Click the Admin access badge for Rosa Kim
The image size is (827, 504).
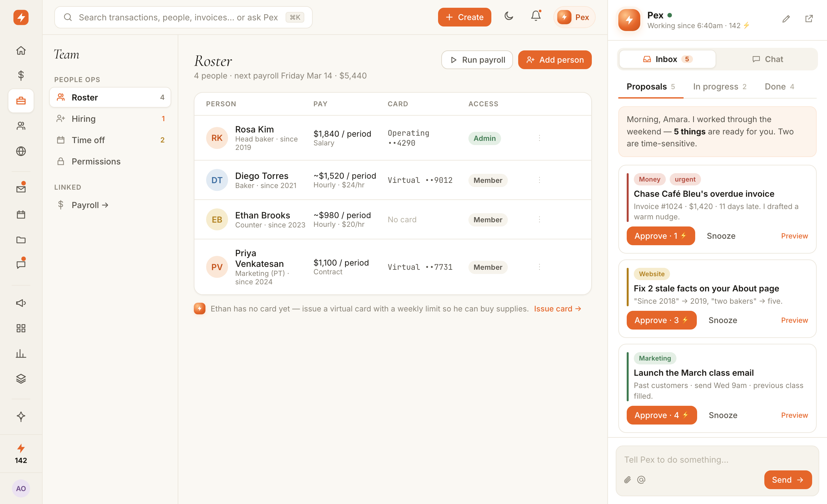point(484,138)
